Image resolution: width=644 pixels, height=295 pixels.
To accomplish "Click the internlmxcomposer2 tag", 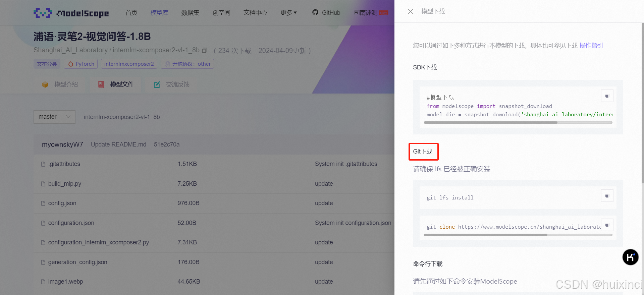I will pyautogui.click(x=129, y=64).
